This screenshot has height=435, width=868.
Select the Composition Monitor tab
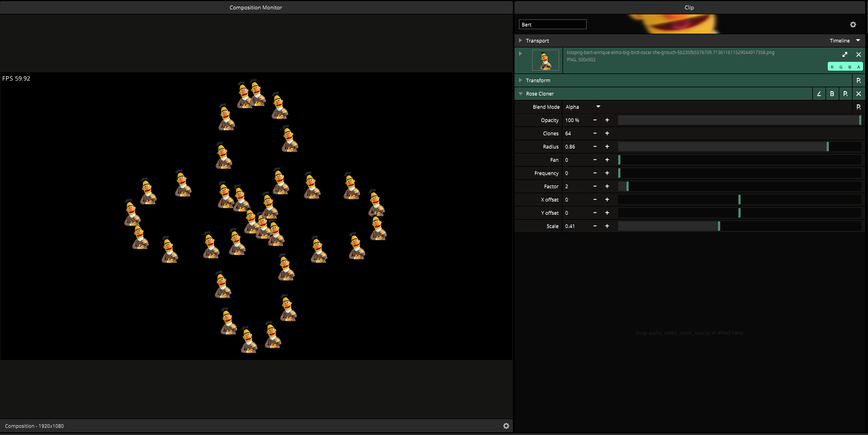[x=255, y=8]
